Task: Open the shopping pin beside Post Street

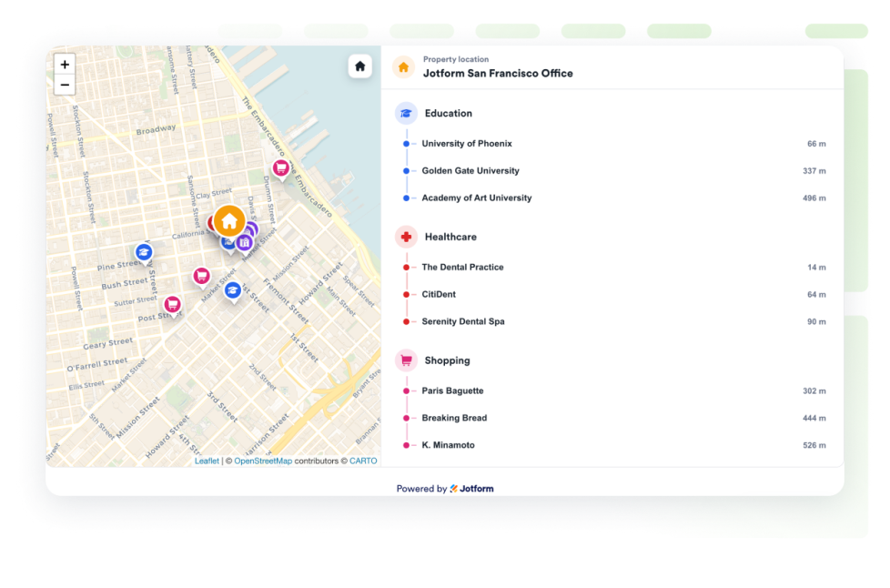Action: click(x=173, y=305)
